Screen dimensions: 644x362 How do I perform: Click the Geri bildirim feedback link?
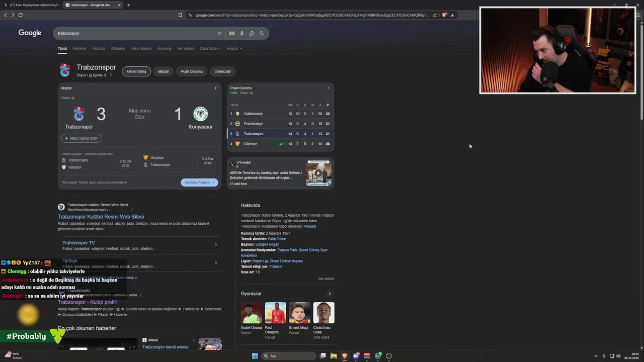pos(326,279)
